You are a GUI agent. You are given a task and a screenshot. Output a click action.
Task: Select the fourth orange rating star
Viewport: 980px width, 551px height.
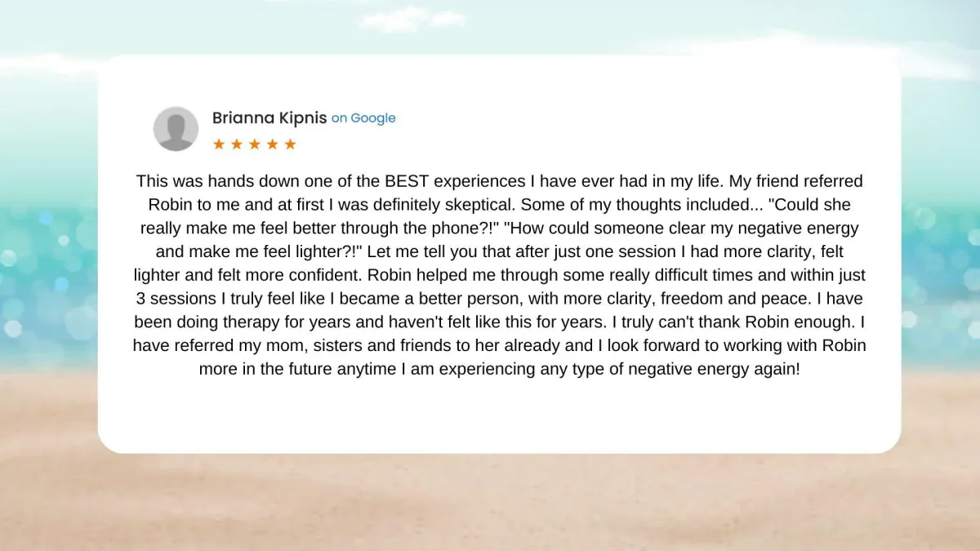273,144
